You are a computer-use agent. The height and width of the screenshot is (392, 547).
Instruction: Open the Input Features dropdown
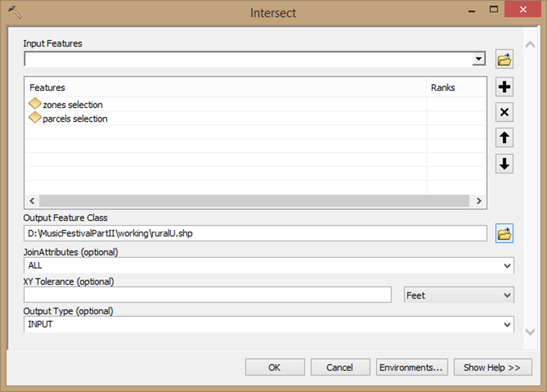click(479, 60)
